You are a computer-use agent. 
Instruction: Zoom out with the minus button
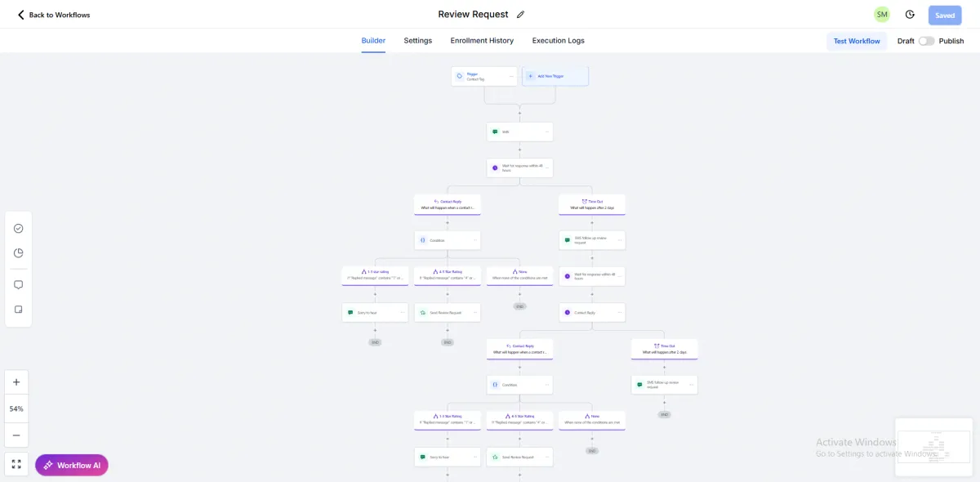pos(16,435)
